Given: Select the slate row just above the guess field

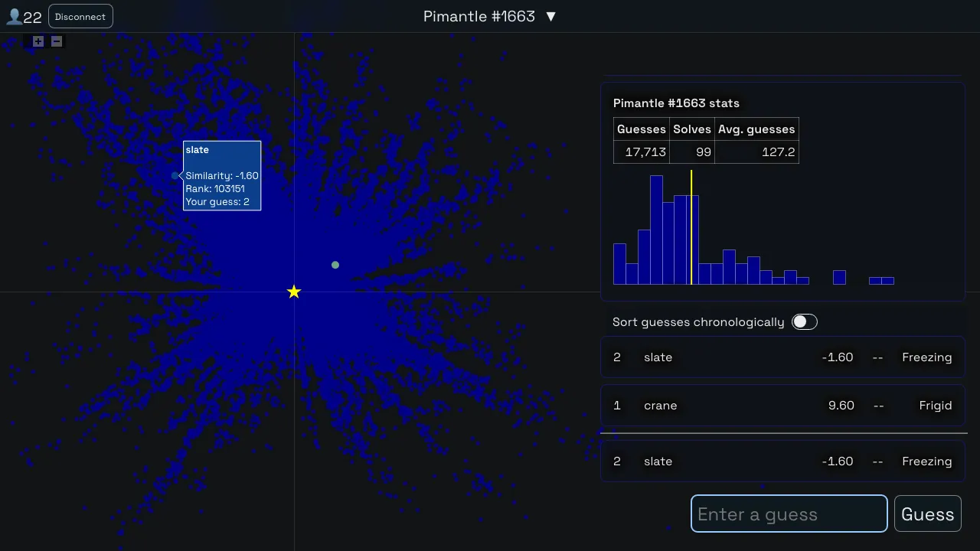Looking at the screenshot, I should (x=782, y=461).
